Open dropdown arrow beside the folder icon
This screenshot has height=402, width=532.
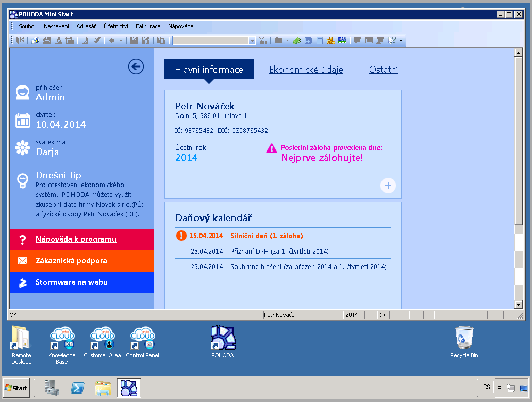click(287, 40)
